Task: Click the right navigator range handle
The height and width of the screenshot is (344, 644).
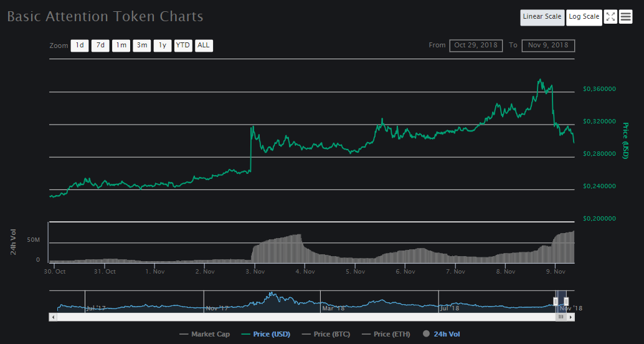Action: pos(566,302)
